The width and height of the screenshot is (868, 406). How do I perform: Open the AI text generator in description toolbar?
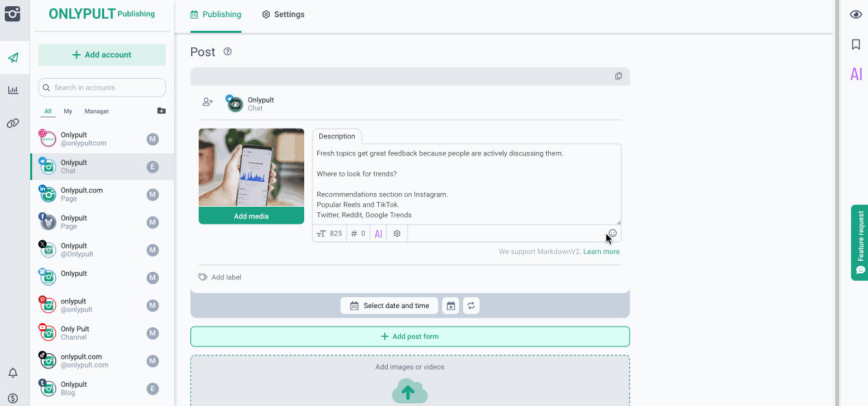[x=378, y=233]
